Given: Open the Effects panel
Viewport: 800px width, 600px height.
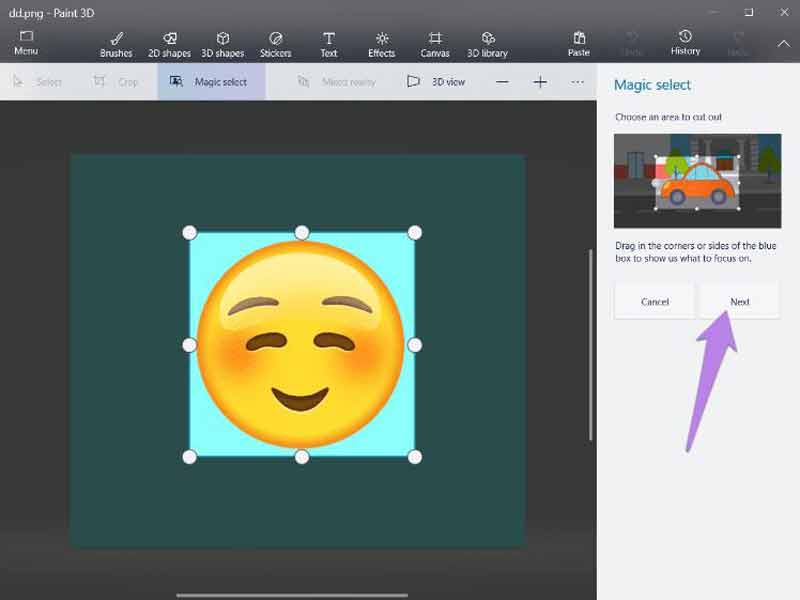Looking at the screenshot, I should (381, 44).
